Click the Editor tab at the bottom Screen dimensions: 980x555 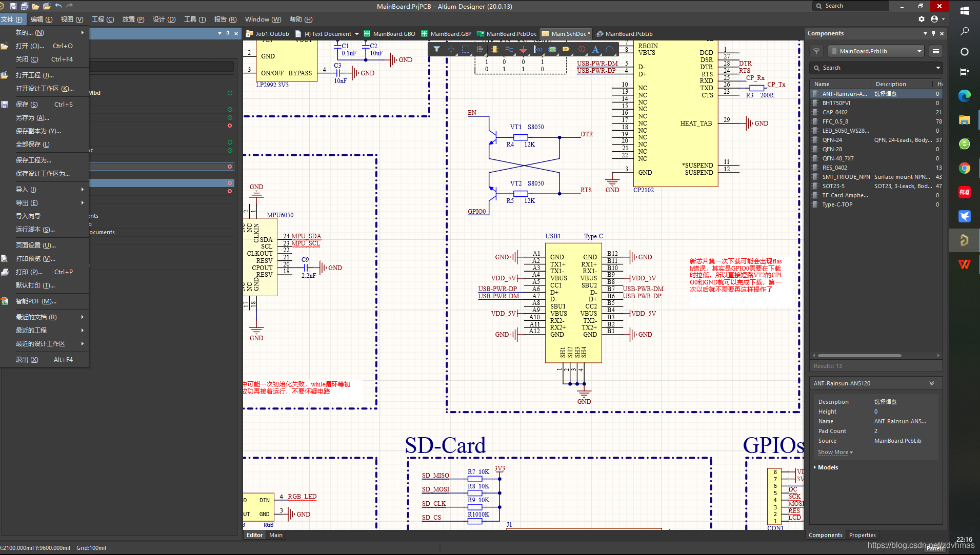coord(254,535)
